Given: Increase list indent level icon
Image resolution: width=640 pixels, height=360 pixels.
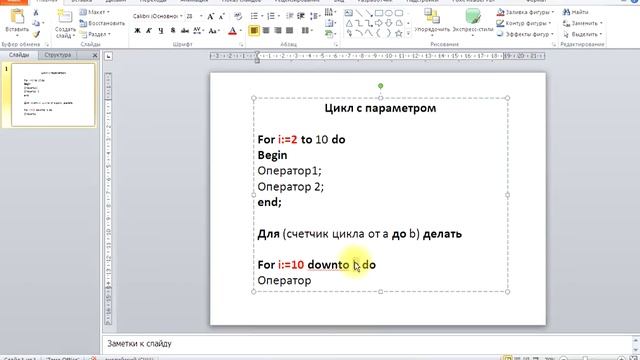Looking at the screenshot, I should point(301,16).
